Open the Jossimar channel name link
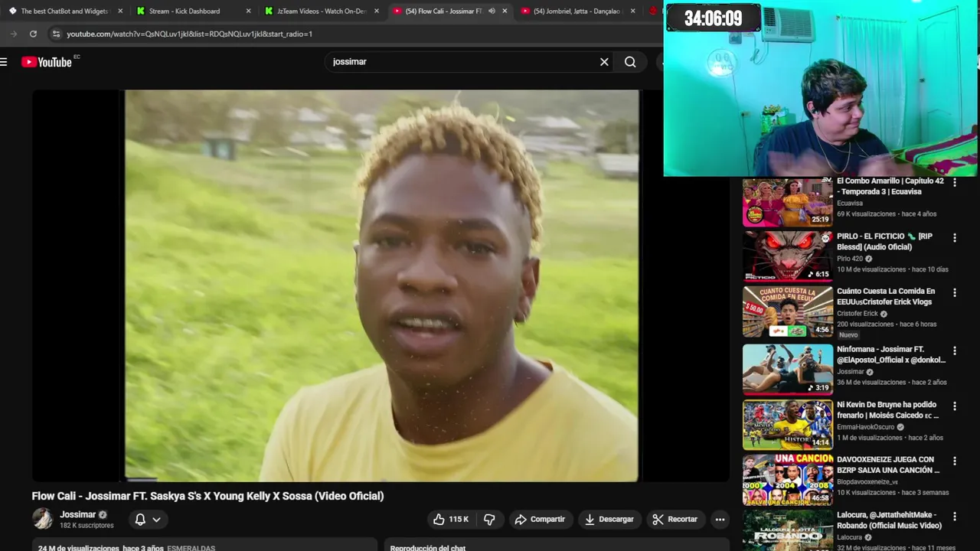The height and width of the screenshot is (551, 980). click(77, 514)
